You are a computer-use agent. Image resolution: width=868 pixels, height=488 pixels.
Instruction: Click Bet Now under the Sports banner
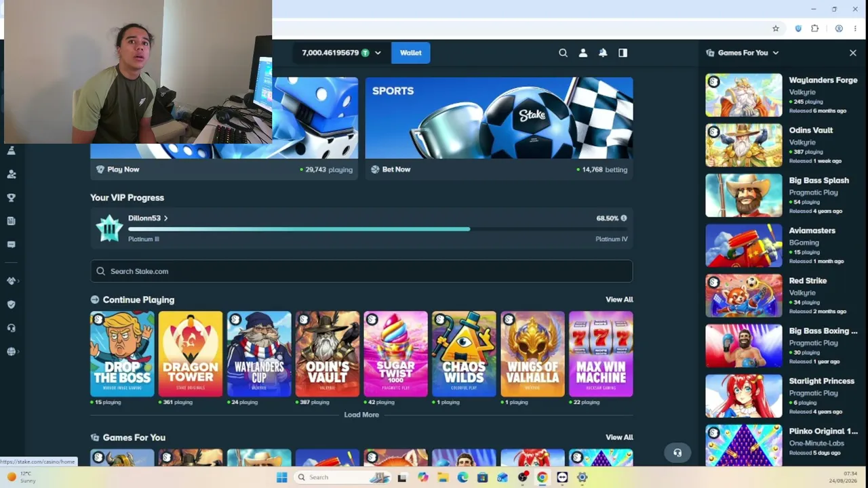tap(396, 169)
